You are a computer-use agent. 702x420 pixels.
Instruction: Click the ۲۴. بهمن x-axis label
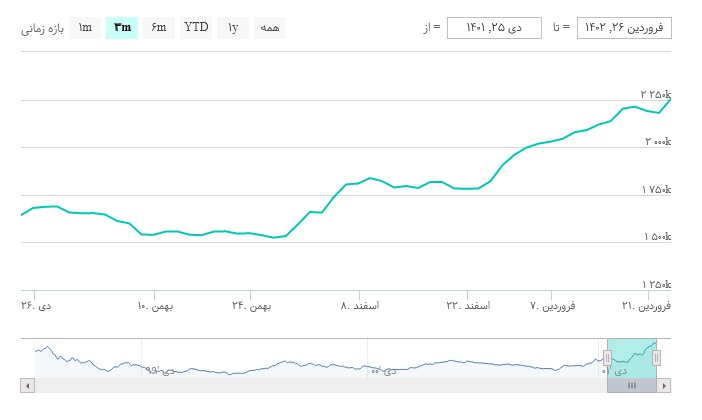coord(252,305)
